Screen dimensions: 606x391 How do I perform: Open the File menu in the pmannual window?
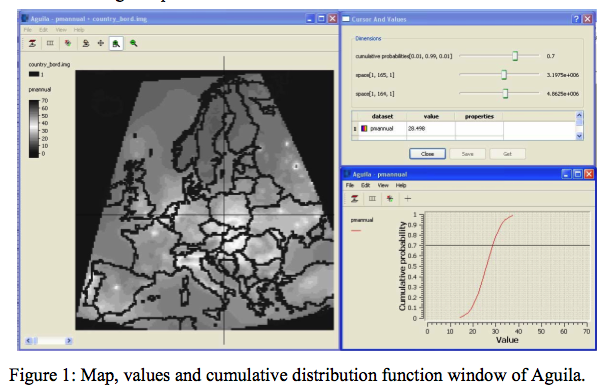point(350,185)
